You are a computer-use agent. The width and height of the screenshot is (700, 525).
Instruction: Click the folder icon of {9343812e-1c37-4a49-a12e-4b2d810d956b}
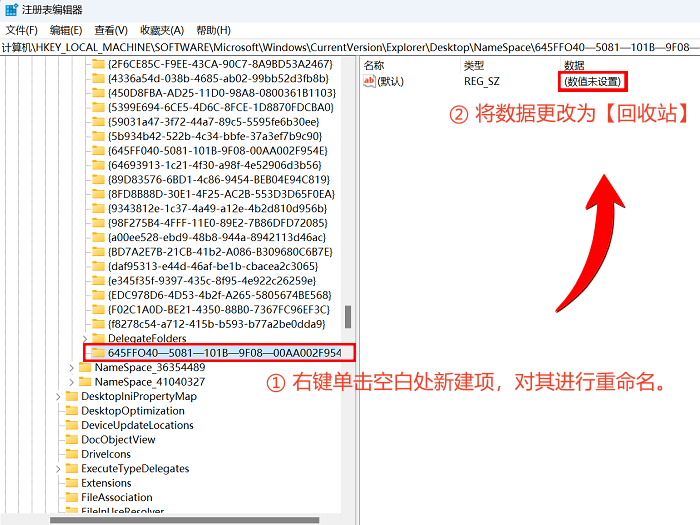[x=98, y=208]
